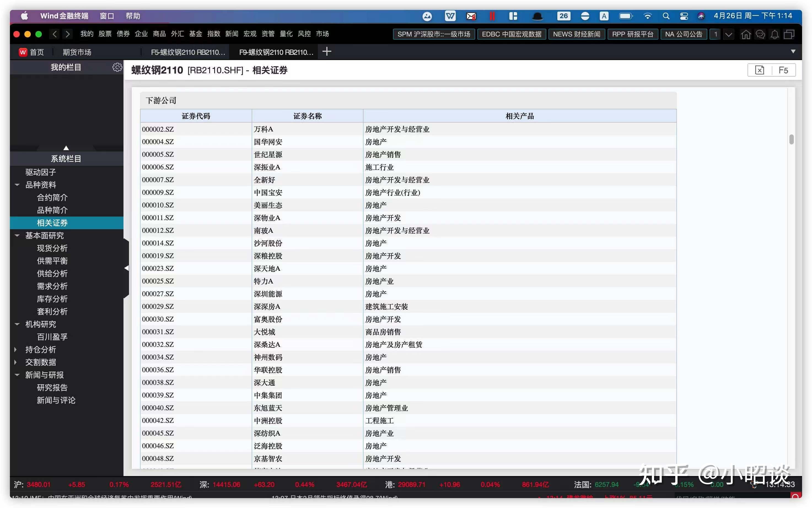Export table using the Excel icon
Image resolution: width=812 pixels, height=508 pixels.
760,70
